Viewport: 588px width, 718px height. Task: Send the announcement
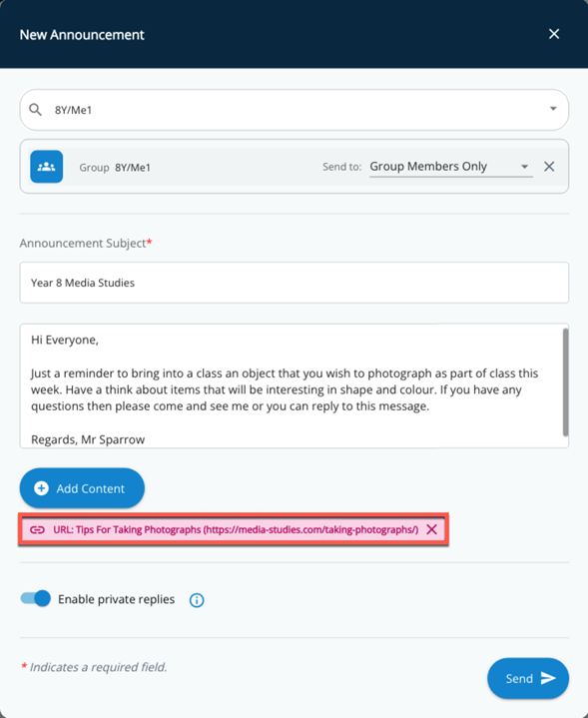tap(528, 678)
